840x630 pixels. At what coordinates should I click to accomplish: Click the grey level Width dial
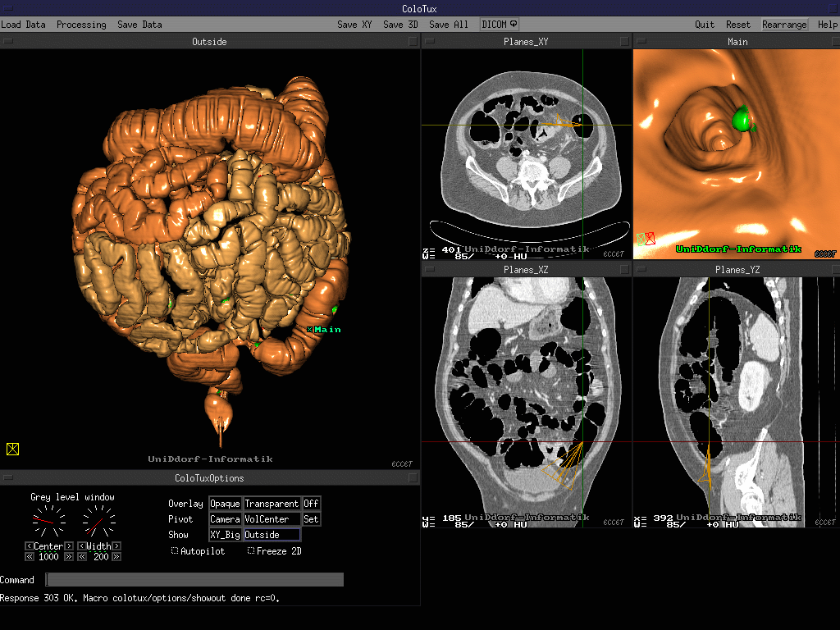click(99, 521)
